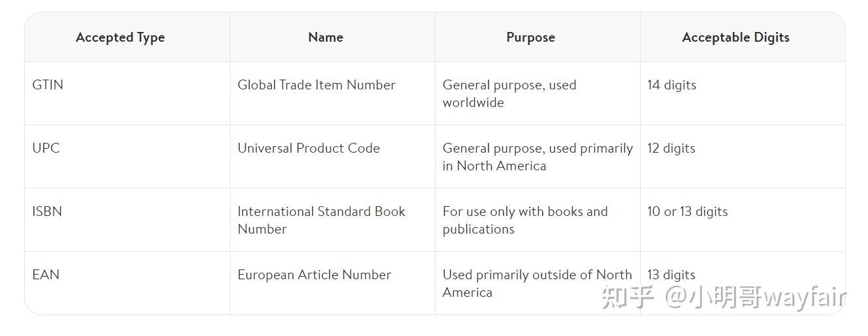868x336 pixels.
Task: Select the Universal Product Code cell
Action: point(308,148)
